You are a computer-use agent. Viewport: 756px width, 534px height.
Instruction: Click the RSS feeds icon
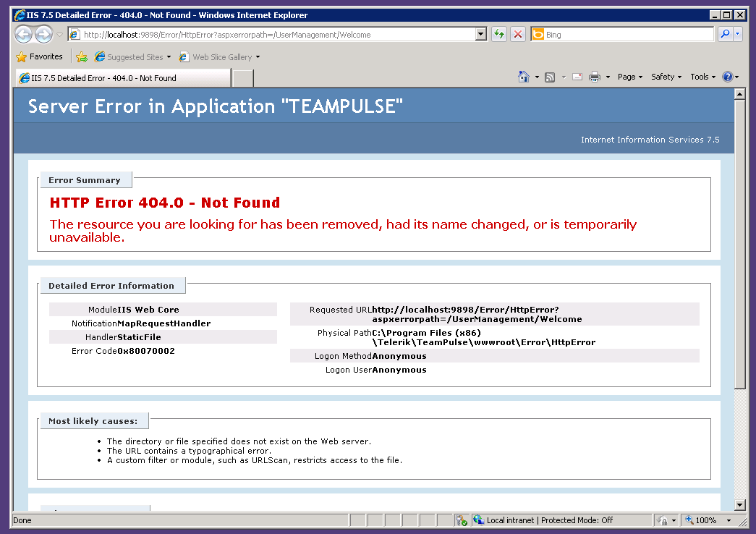(x=550, y=77)
